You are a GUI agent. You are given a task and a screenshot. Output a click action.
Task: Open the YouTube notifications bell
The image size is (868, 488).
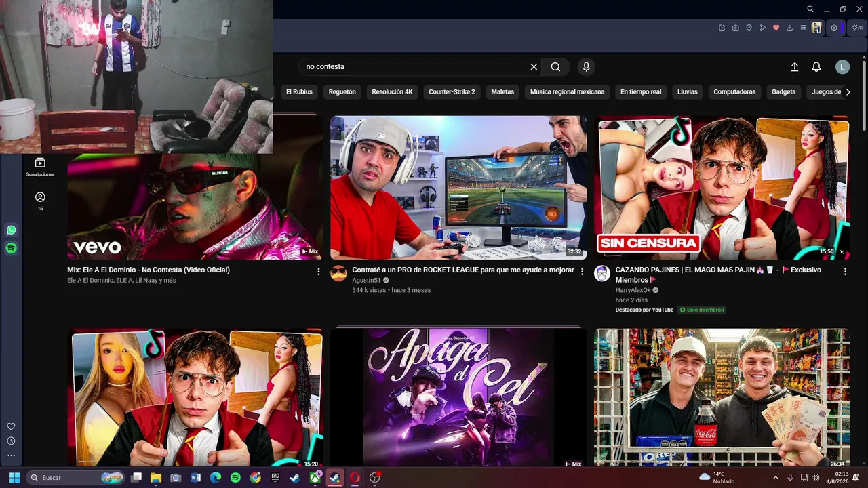tap(816, 67)
